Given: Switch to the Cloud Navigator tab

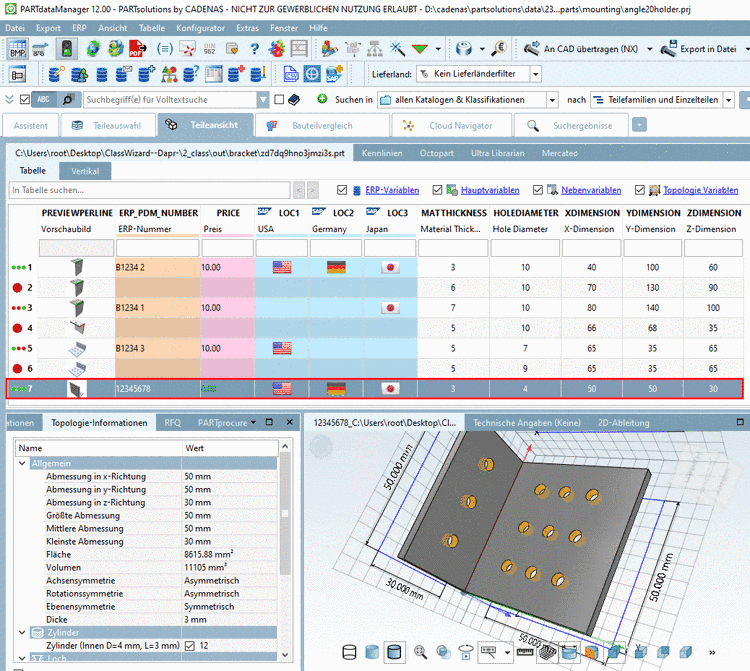Looking at the screenshot, I should coord(452,125).
